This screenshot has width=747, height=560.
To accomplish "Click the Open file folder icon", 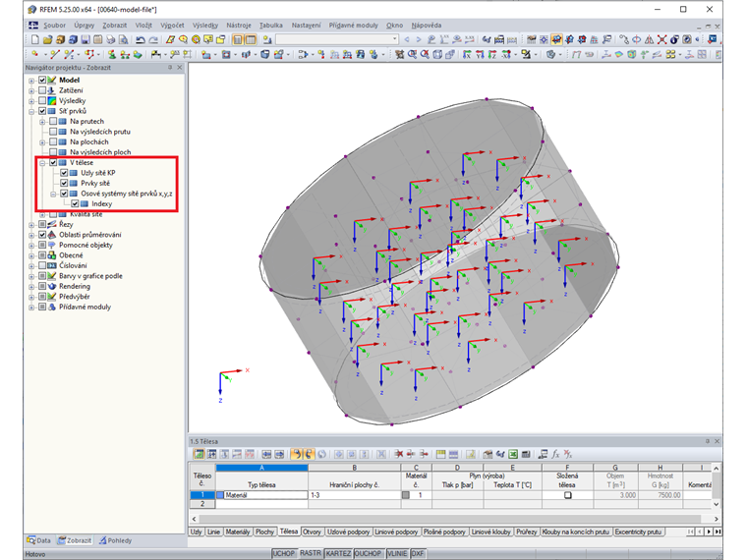I will [x=47, y=39].
